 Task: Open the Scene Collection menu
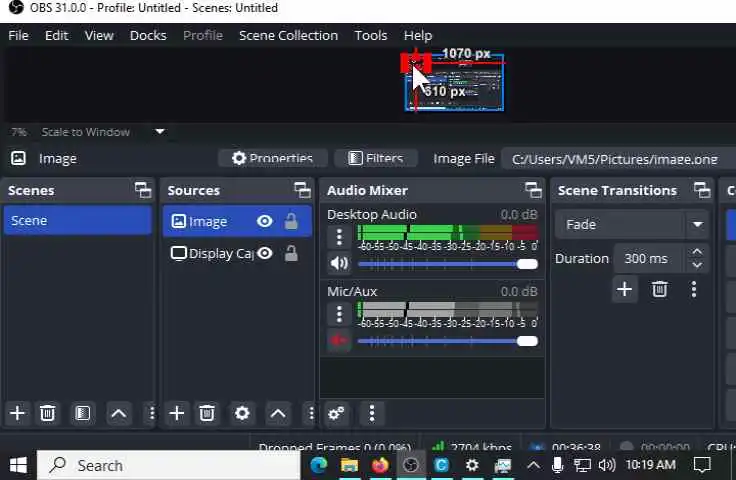pyautogui.click(x=288, y=35)
